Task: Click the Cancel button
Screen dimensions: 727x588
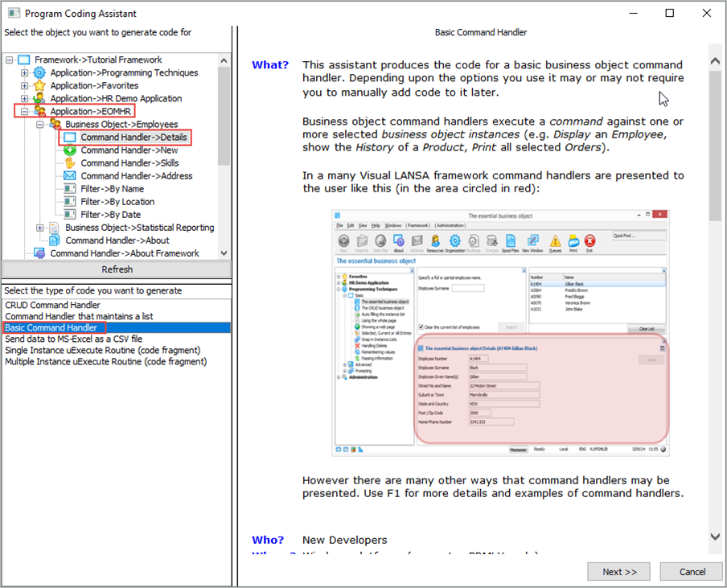Action: click(692, 572)
